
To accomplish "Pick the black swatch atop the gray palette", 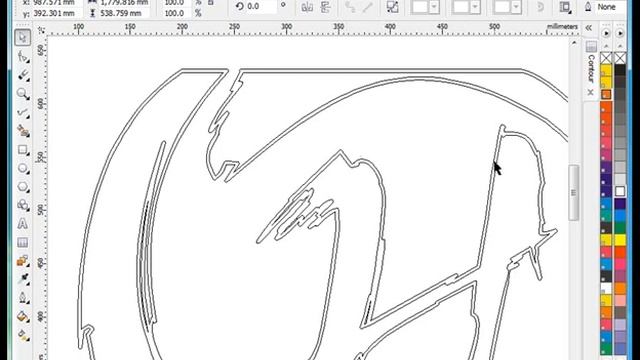I will tap(620, 70).
